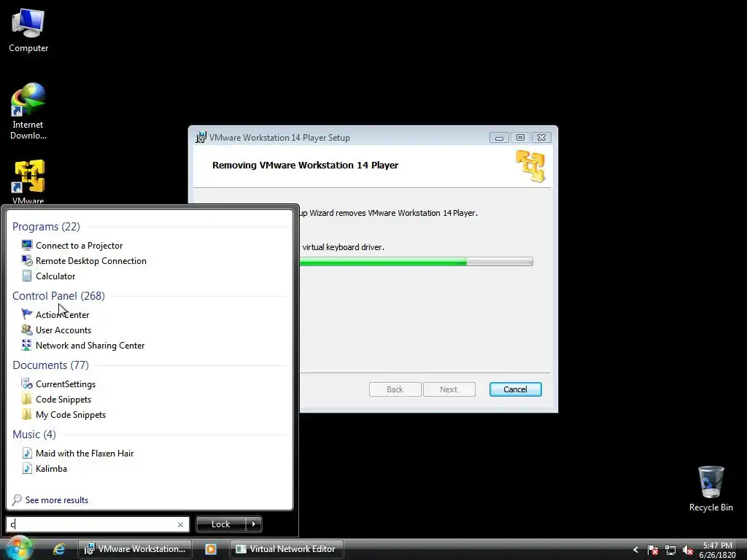Click the Code Snippets folder icon
The width and height of the screenshot is (747, 560).
pyautogui.click(x=27, y=399)
